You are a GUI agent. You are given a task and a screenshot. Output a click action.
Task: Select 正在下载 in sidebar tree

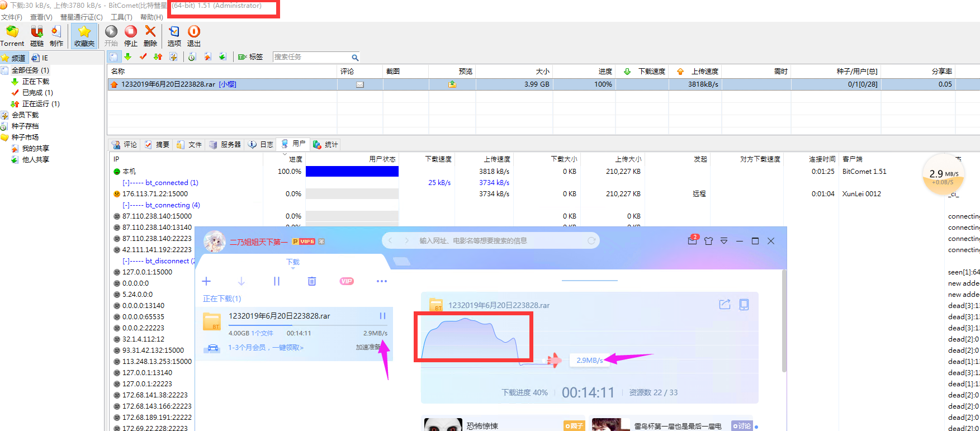coord(35,82)
